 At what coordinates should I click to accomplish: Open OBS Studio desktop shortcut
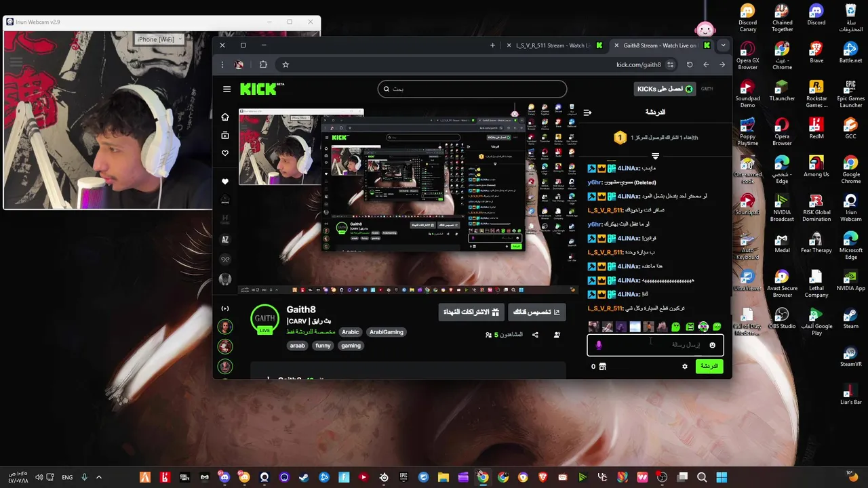coord(782,319)
